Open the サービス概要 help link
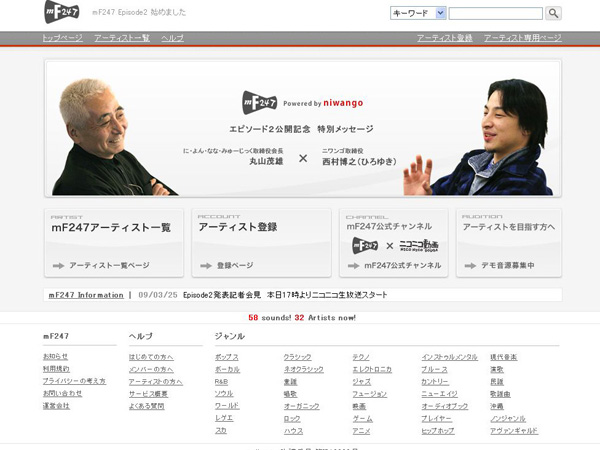The width and height of the screenshot is (600, 450). point(148,394)
